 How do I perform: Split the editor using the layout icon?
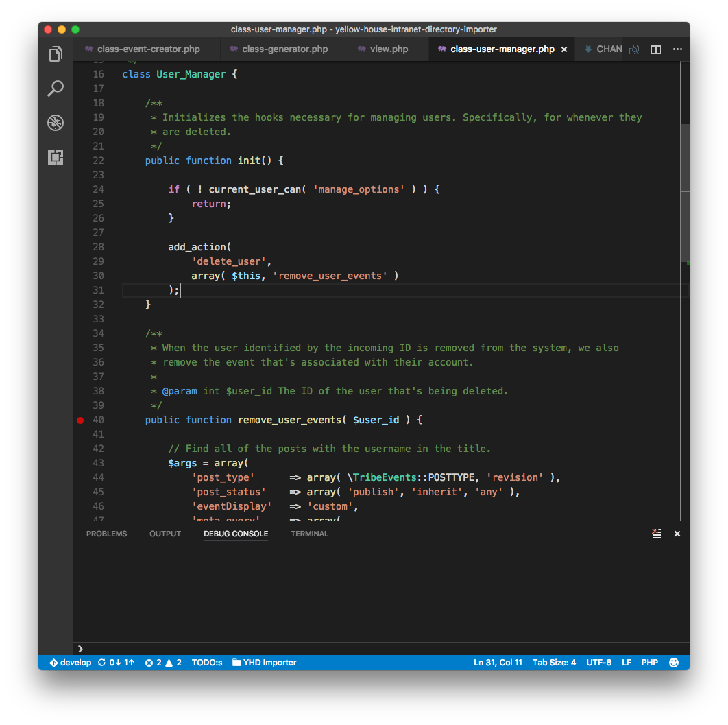point(656,49)
